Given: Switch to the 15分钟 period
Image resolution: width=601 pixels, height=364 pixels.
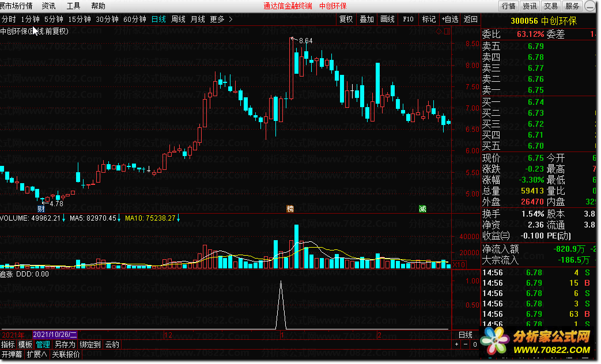Looking at the screenshot, I should (x=80, y=19).
